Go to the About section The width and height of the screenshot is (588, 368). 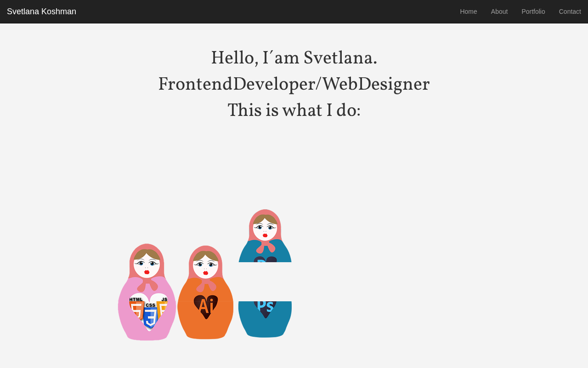[x=499, y=11]
